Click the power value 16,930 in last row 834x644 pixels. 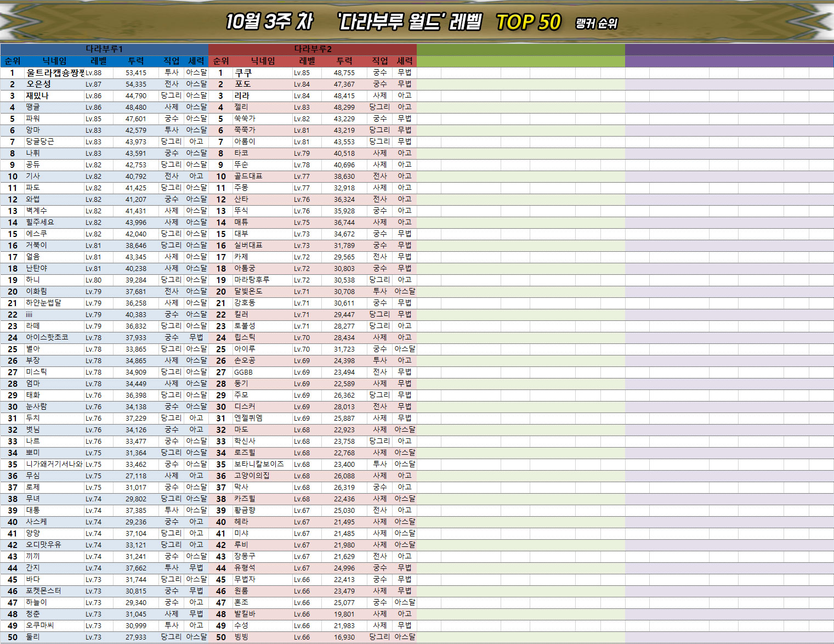click(344, 637)
